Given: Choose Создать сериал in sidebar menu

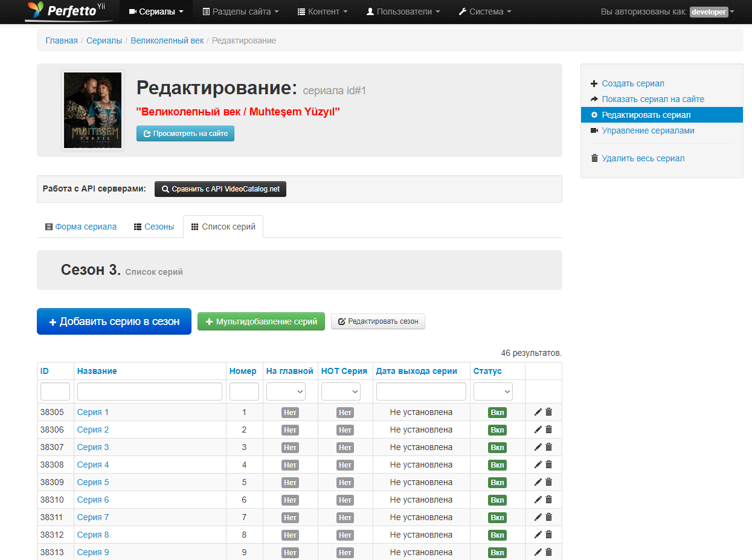Looking at the screenshot, I should click(x=632, y=83).
